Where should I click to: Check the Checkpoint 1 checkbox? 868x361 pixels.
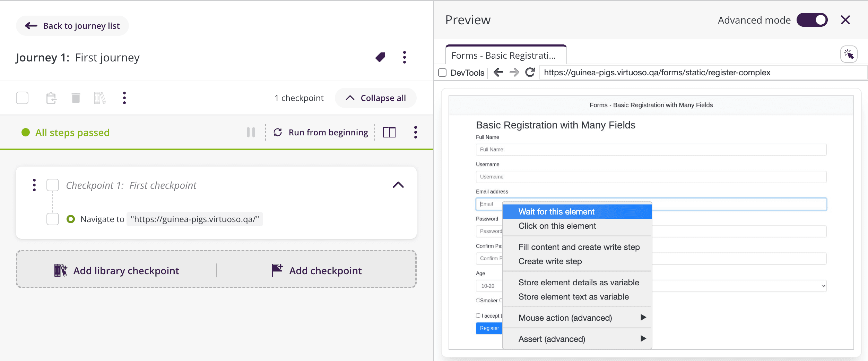coord(53,185)
